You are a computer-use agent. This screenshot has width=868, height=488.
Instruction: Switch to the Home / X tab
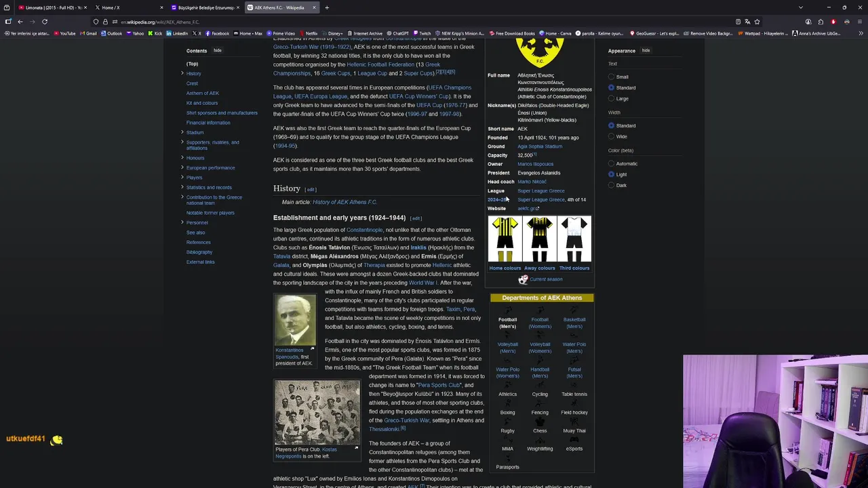tap(129, 7)
